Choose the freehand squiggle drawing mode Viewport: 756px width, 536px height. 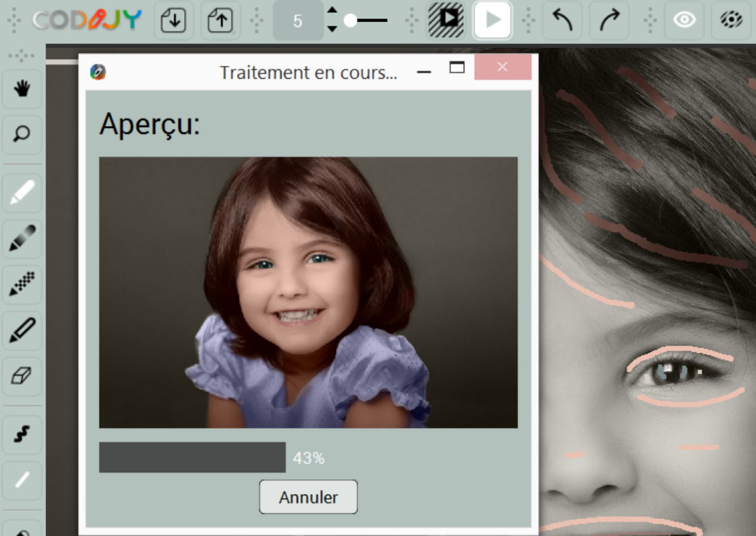(x=22, y=434)
